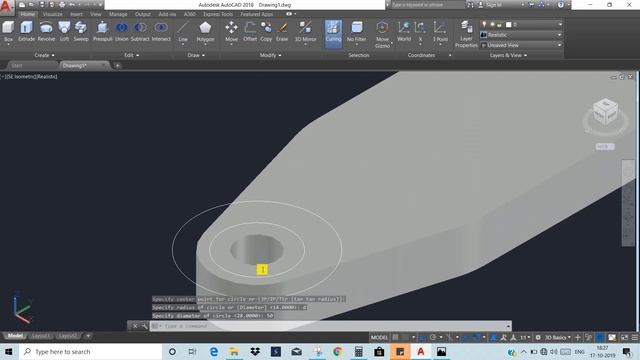This screenshot has width=640, height=360.
Task: Switch to the Start file tab
Action: [x=16, y=65]
